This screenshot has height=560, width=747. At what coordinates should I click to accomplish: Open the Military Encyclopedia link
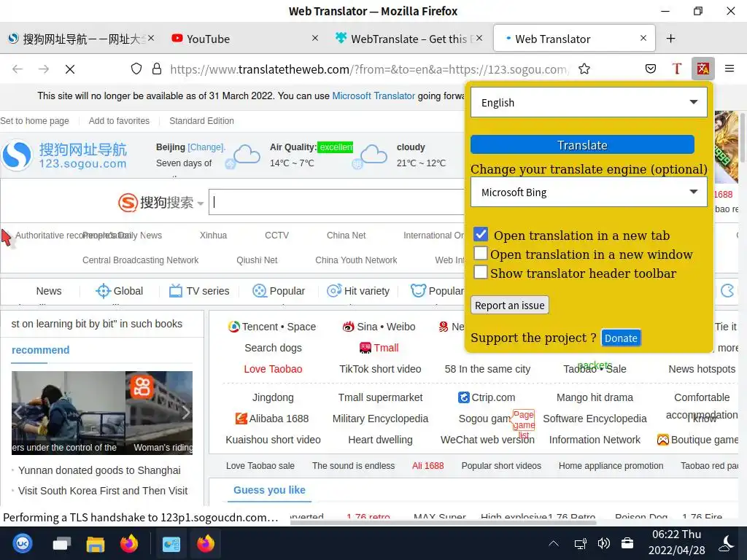(x=380, y=419)
